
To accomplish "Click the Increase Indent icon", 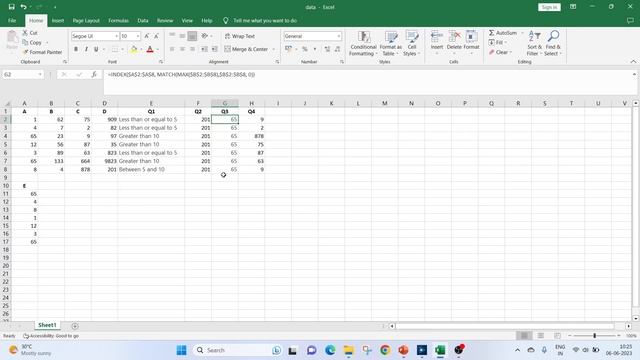I will [x=214, y=49].
